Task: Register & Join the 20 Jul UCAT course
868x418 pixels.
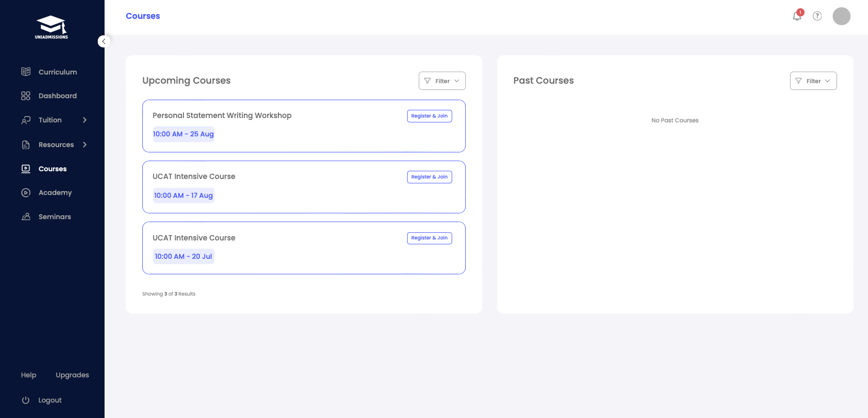Action: pos(429,238)
